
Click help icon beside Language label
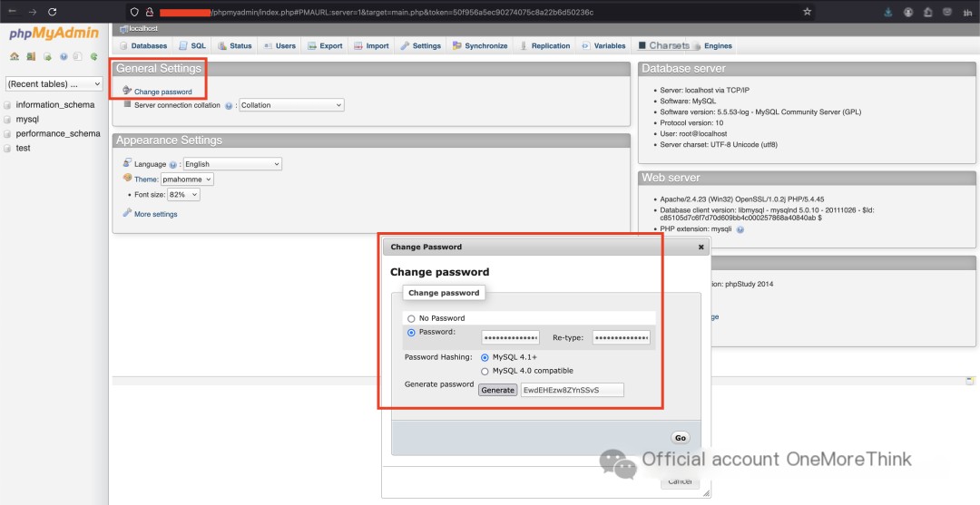click(x=173, y=165)
